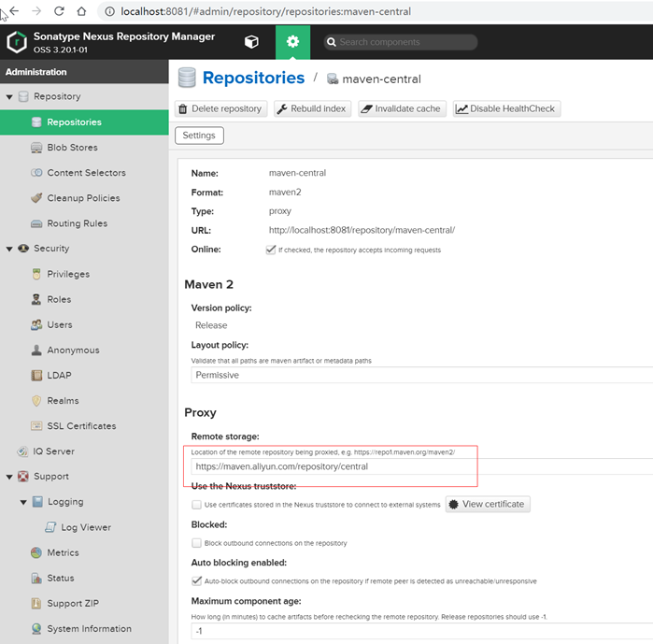Viewport: 653px width, 644px height.
Task: Collapse the Logging tree node arrow
Action: [23, 502]
